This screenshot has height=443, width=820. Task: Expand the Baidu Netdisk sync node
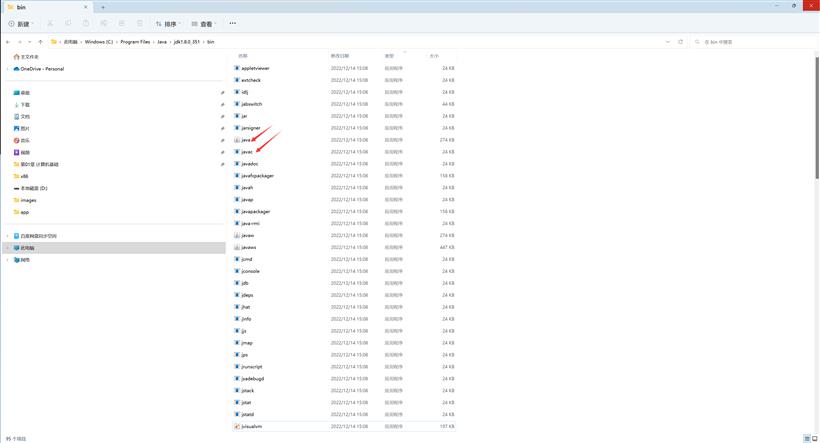(7, 236)
